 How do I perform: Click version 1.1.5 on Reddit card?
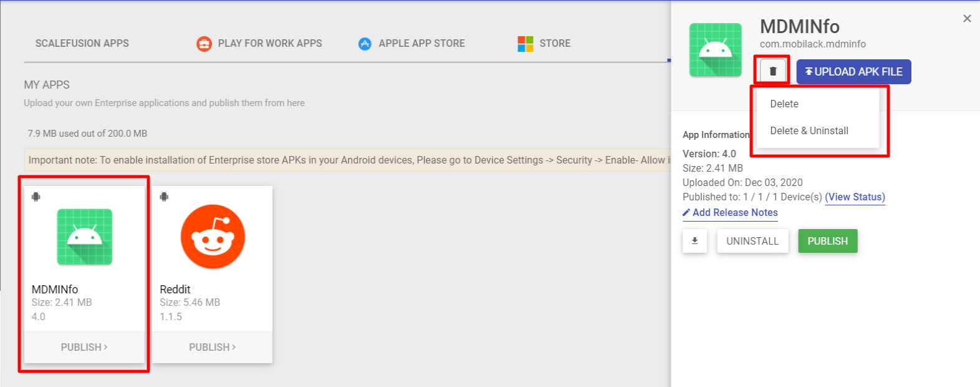point(171,316)
